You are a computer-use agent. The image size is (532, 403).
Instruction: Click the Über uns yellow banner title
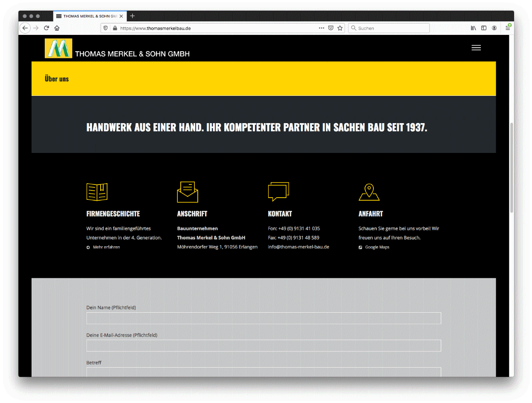pyautogui.click(x=57, y=79)
